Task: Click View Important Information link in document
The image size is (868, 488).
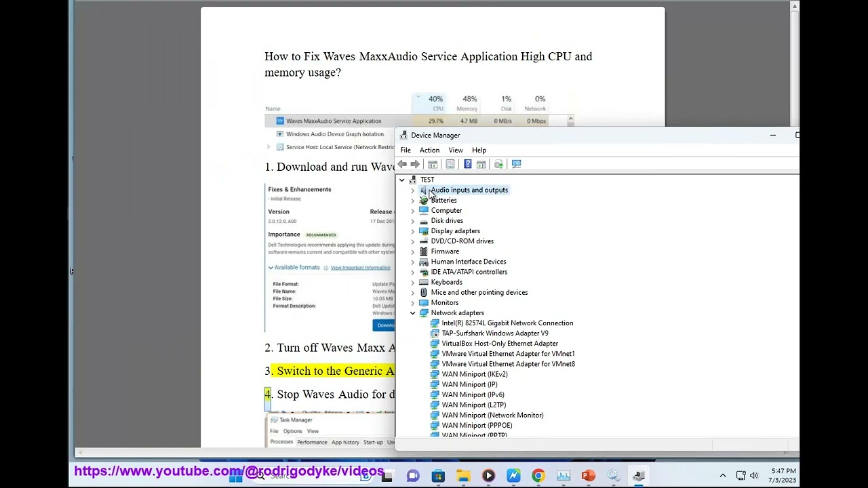Action: click(360, 268)
